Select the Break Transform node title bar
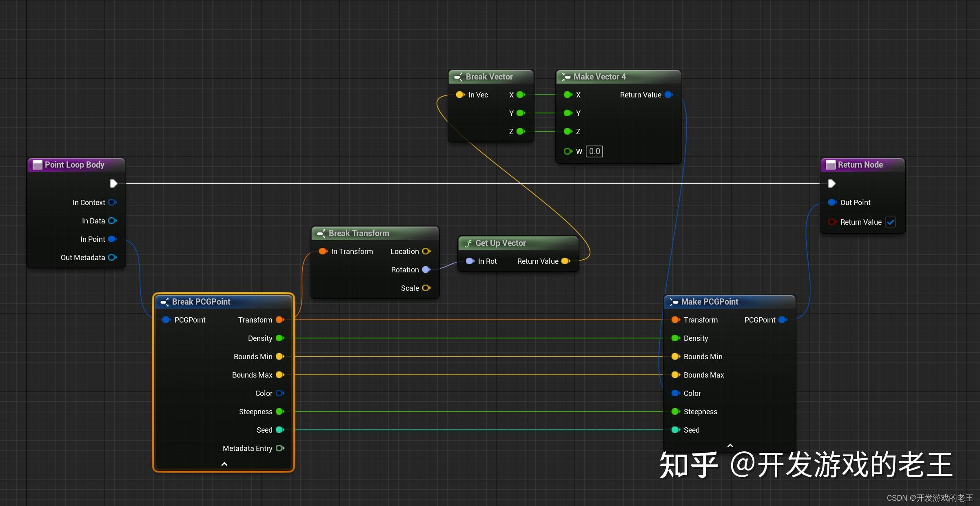This screenshot has height=506, width=980. pos(359,233)
